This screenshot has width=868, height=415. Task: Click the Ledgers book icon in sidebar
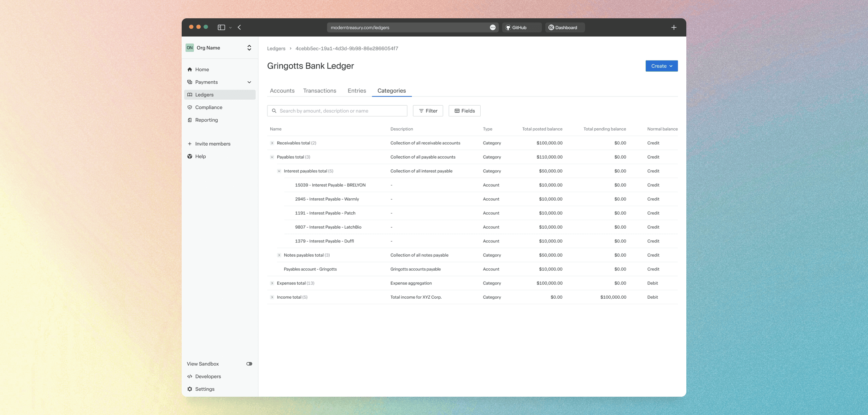point(190,95)
